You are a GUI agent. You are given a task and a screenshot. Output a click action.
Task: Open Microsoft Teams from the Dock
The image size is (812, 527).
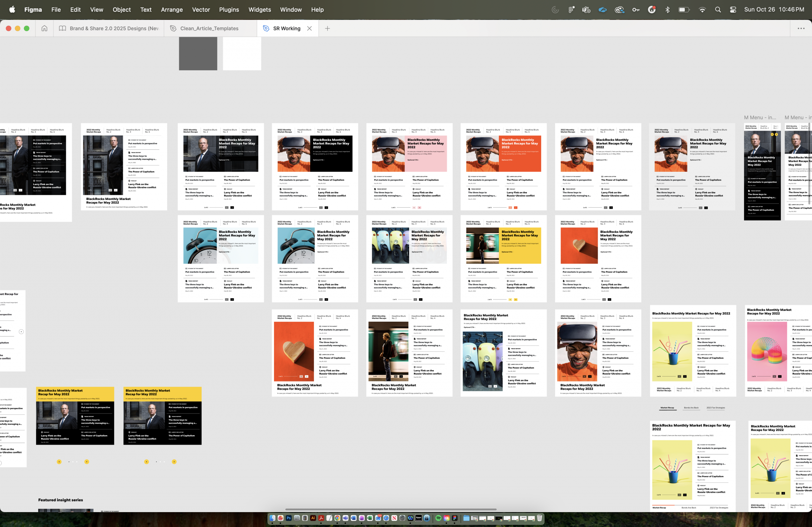[x=346, y=518]
